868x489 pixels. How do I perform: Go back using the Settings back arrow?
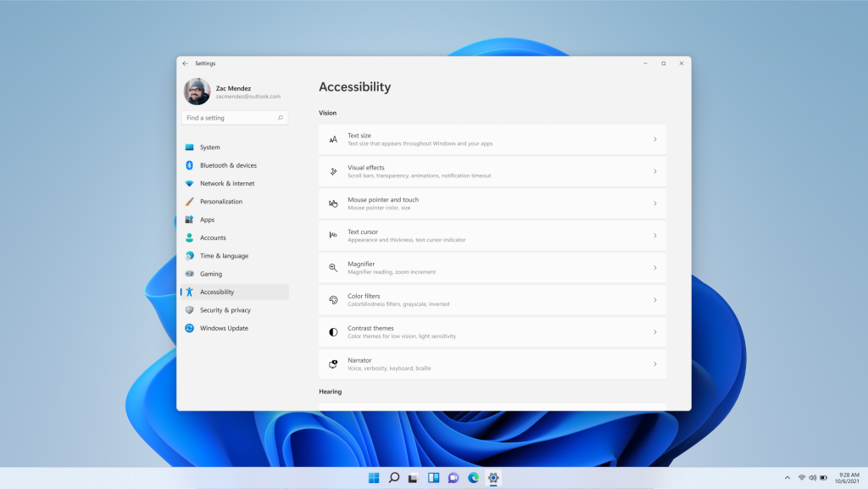(x=186, y=64)
